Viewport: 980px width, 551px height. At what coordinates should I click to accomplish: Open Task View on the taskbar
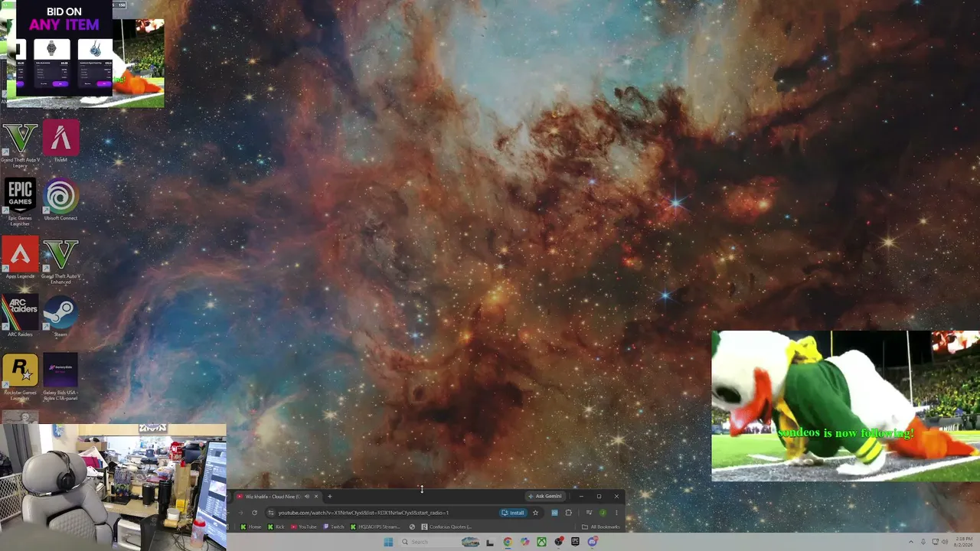point(490,542)
